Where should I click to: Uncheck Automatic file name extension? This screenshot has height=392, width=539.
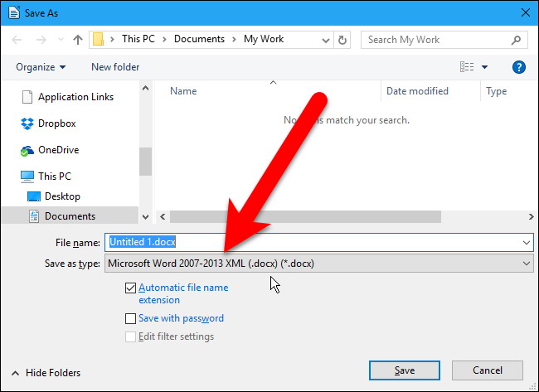[130, 288]
